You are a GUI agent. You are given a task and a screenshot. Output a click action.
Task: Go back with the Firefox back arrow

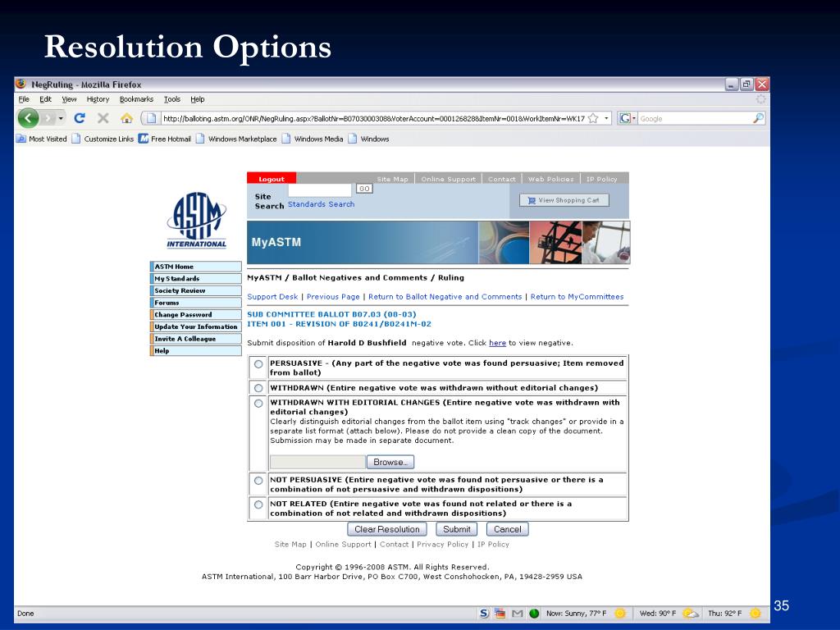tap(29, 118)
